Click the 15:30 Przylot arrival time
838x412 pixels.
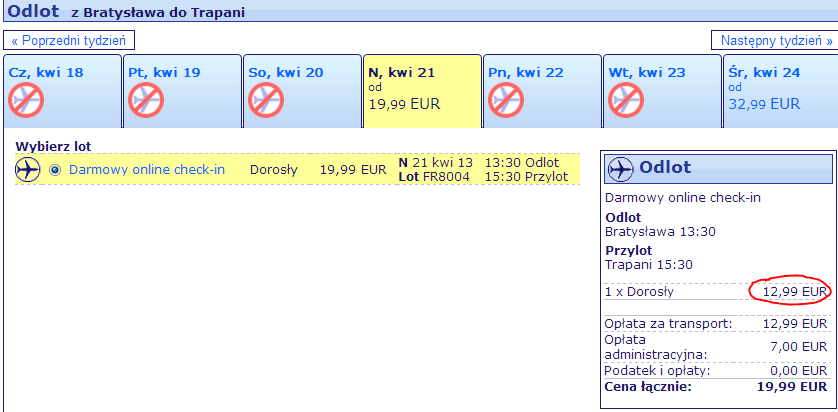[x=526, y=176]
